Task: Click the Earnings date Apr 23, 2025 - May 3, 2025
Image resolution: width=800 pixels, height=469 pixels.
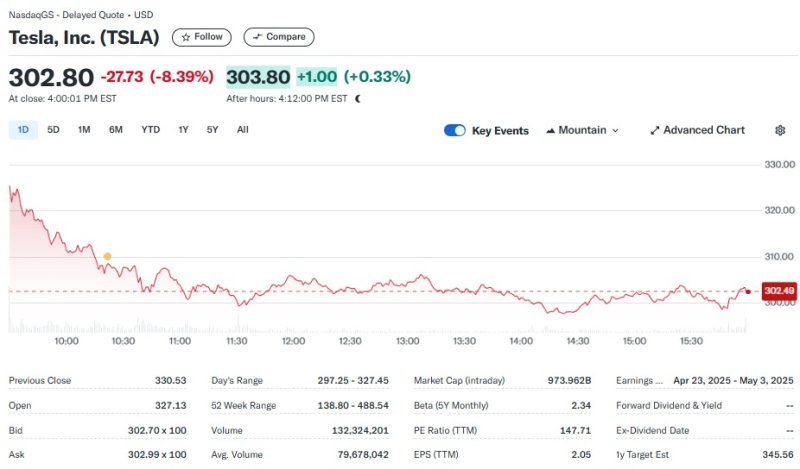Action: (x=733, y=380)
